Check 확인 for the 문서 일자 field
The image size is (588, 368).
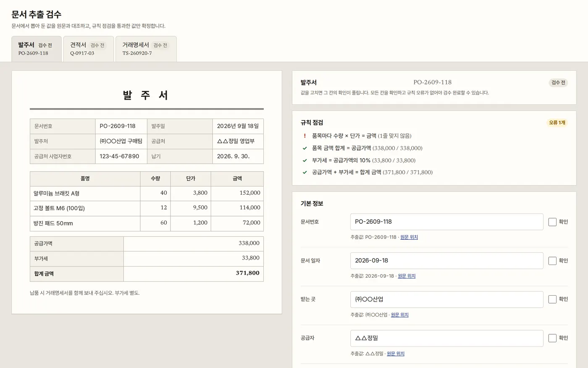click(552, 261)
